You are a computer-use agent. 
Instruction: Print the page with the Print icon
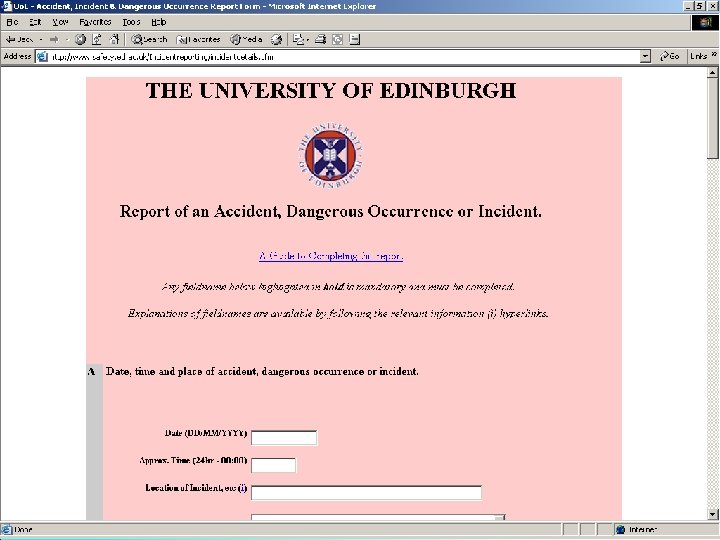[x=321, y=39]
